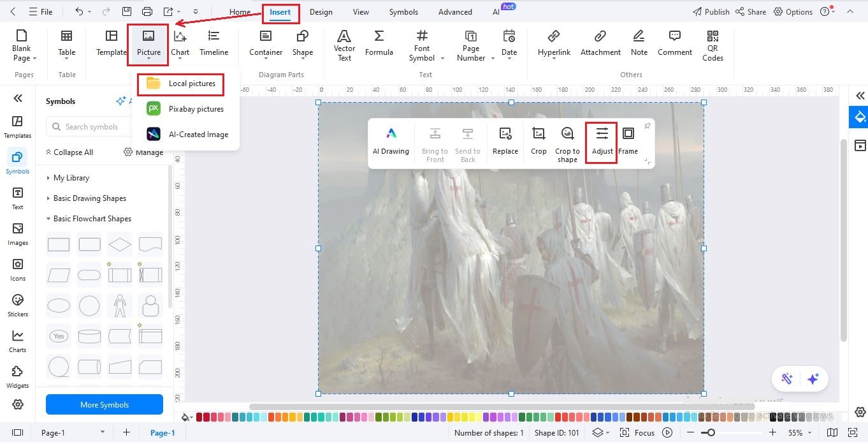The height and width of the screenshot is (442, 868).
Task: Add a Comment
Action: point(675,43)
